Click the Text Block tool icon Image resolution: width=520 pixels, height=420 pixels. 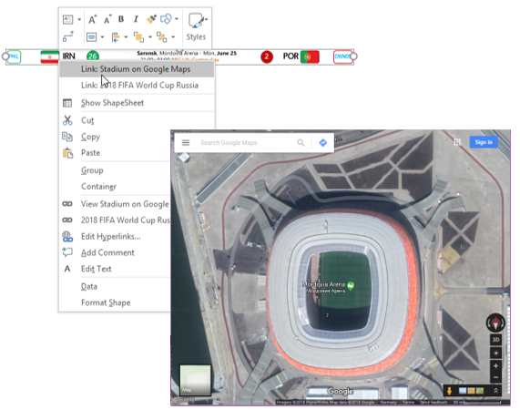[67, 19]
